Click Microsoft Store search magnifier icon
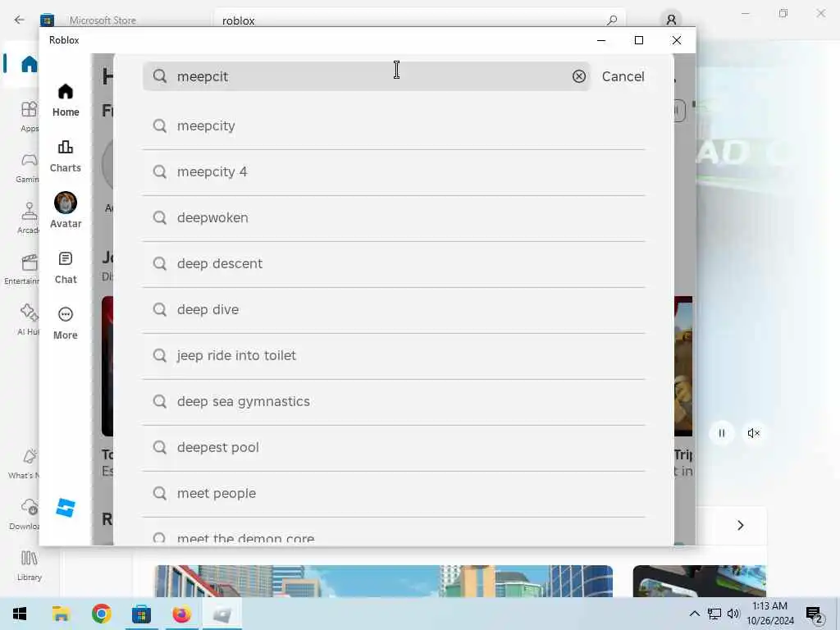The width and height of the screenshot is (840, 630). [612, 21]
